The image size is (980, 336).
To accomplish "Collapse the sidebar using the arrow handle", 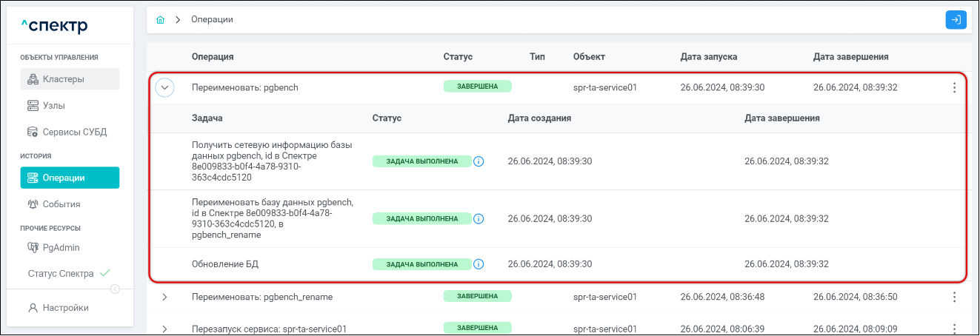I will tap(115, 289).
